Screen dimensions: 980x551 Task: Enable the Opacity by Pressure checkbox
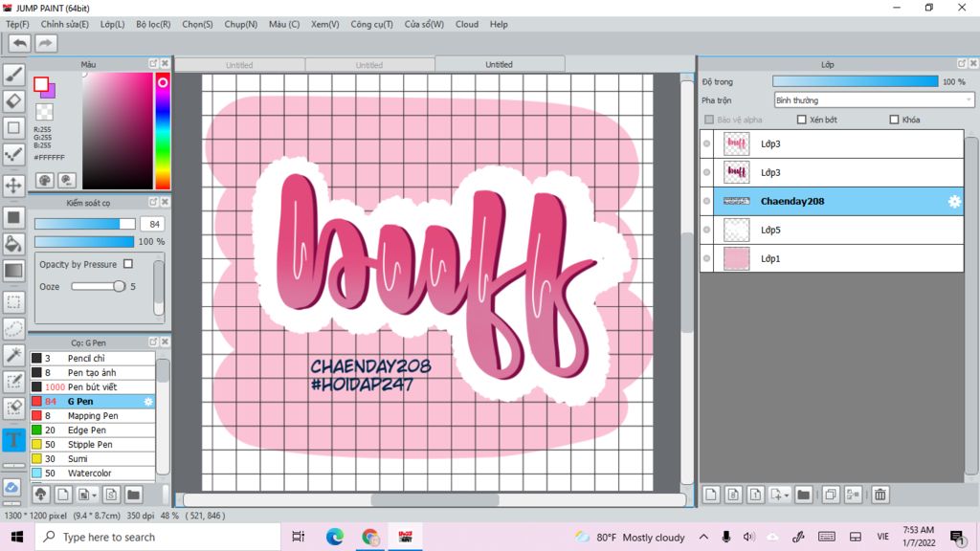pos(128,264)
